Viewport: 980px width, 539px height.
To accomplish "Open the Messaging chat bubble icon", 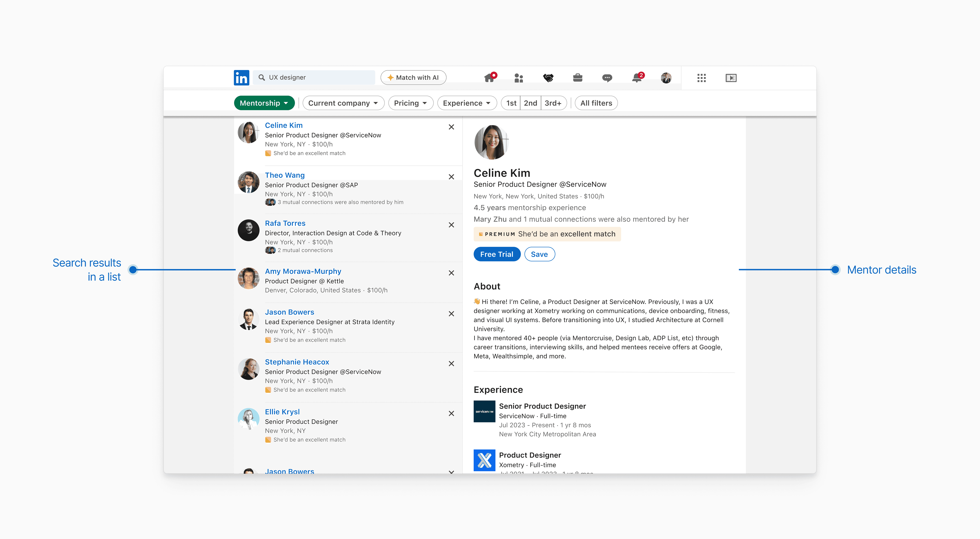I will 607,78.
